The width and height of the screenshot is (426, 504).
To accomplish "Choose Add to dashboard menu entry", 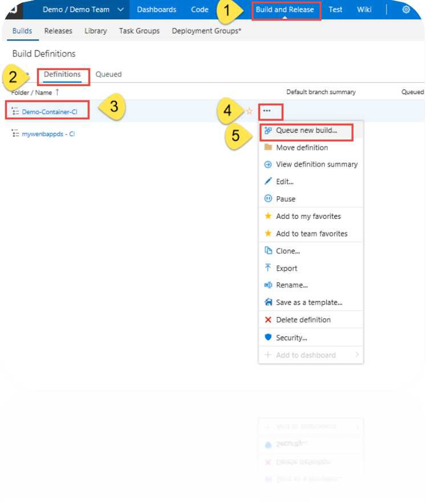I will tap(311, 355).
